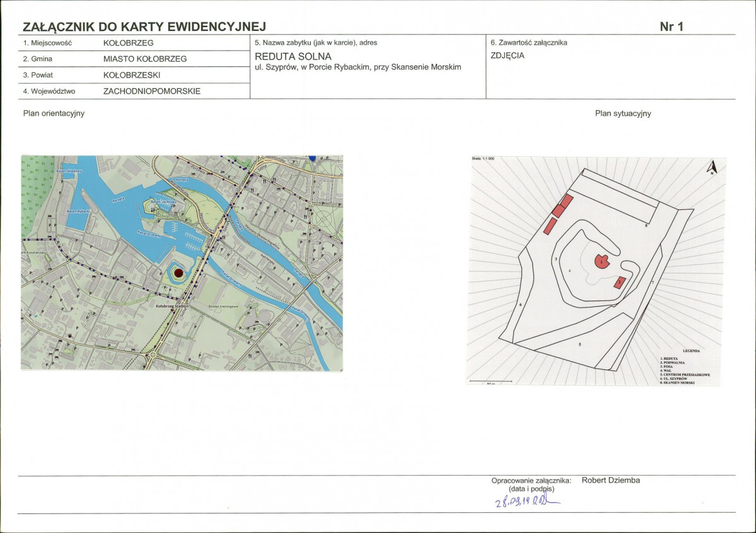This screenshot has width=756, height=533.
Task: Click the blue pin on the map's top edge
Action: [312, 158]
